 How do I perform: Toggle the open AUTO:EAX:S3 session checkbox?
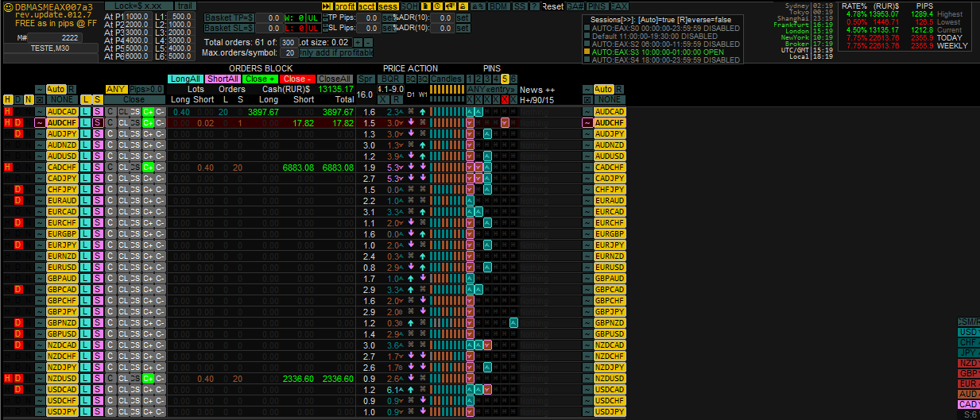click(x=587, y=52)
